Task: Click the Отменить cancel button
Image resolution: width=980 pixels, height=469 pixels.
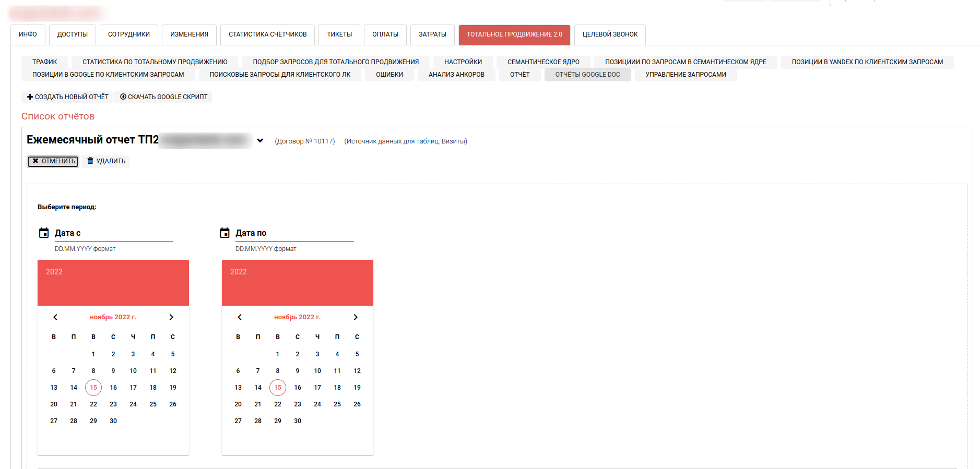Action: [53, 161]
